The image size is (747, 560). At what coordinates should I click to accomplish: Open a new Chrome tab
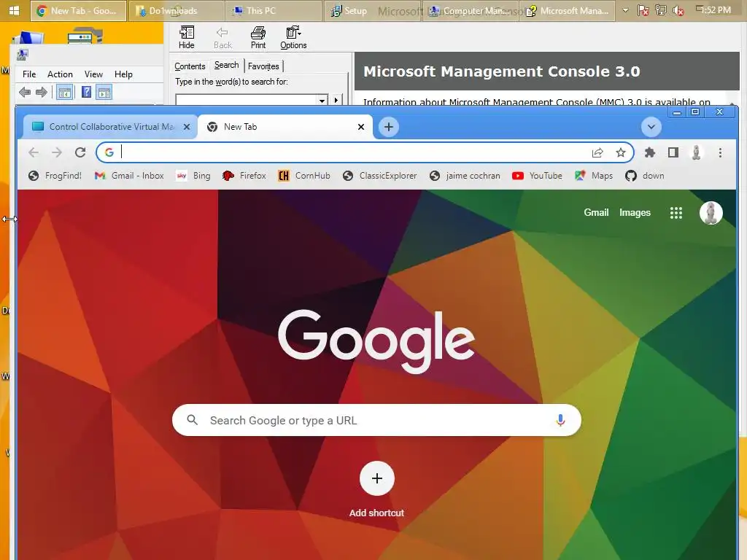click(389, 127)
